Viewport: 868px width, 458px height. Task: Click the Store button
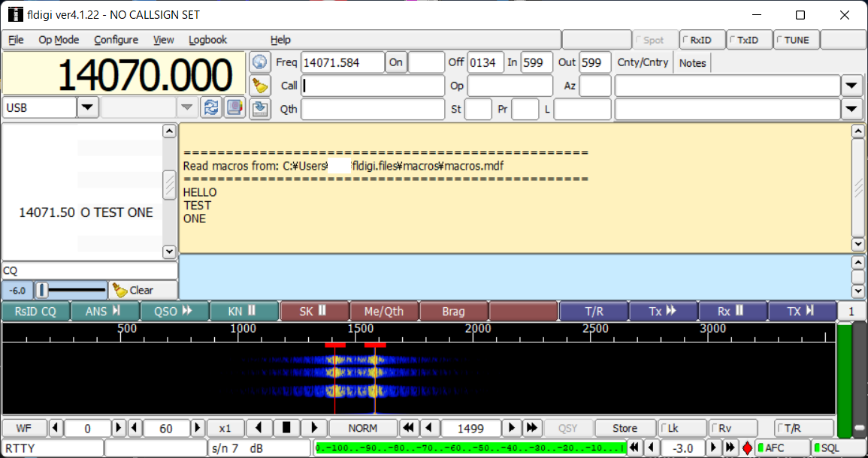pos(625,428)
